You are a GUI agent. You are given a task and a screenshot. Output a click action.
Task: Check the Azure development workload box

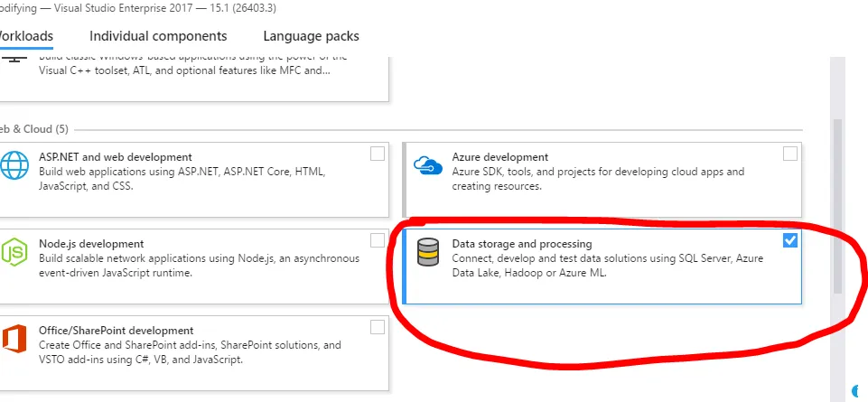pyautogui.click(x=790, y=154)
